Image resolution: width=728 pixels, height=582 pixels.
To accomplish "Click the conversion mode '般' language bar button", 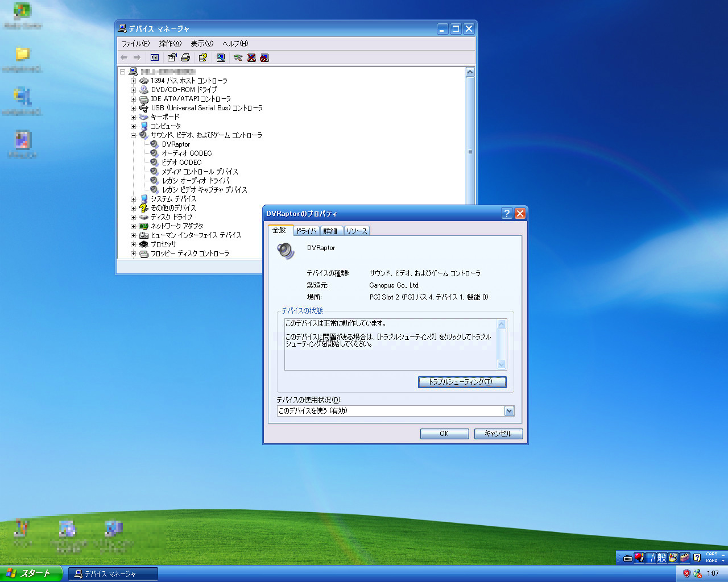I will point(661,558).
